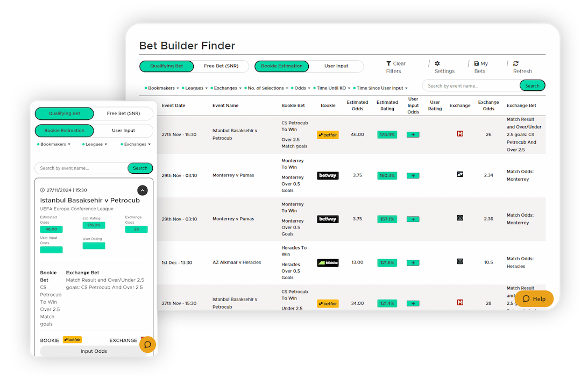Open chat bubble icon on mobile panel
This screenshot has height=392, width=581.
tap(147, 344)
